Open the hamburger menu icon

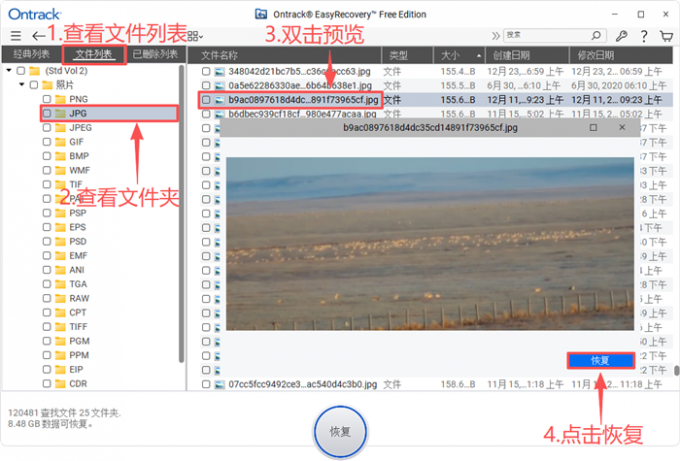click(16, 36)
